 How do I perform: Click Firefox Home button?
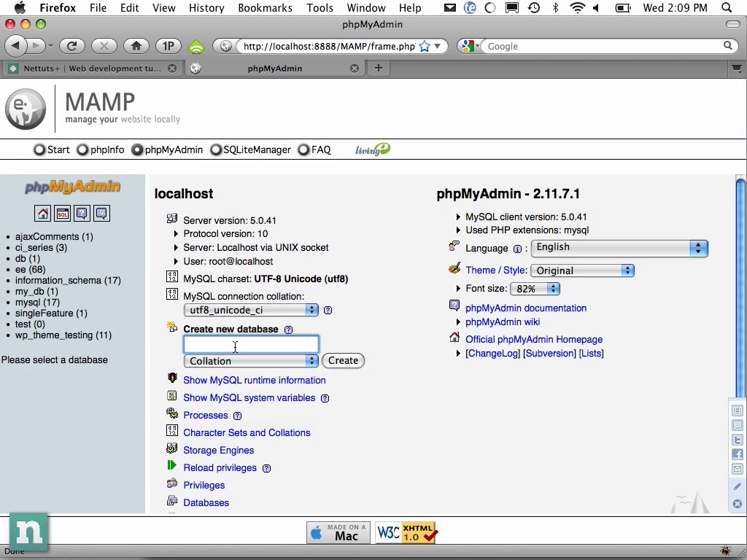pyautogui.click(x=136, y=46)
